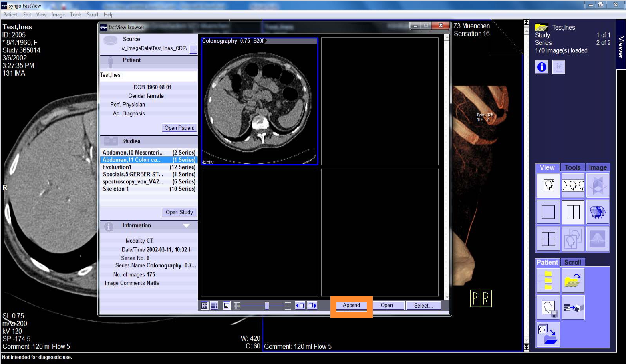Activate the blue stacked heads cine icon
626x364 pixels.
coord(598,212)
